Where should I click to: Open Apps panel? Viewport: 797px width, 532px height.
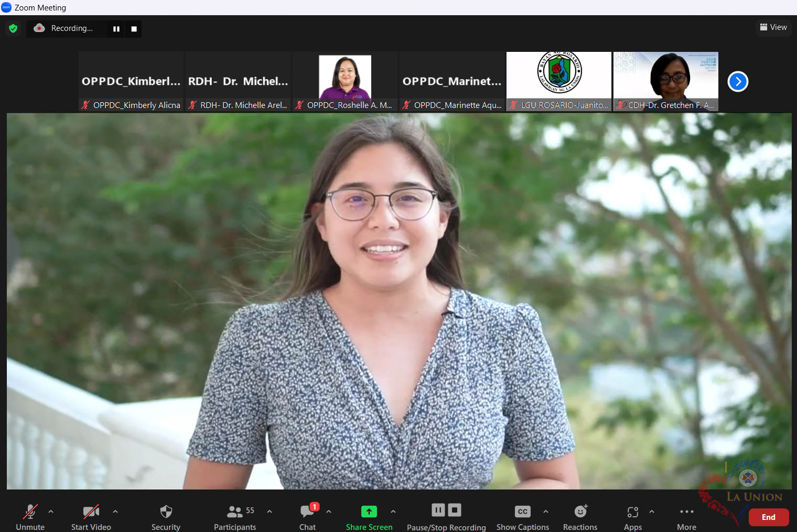tap(633, 517)
